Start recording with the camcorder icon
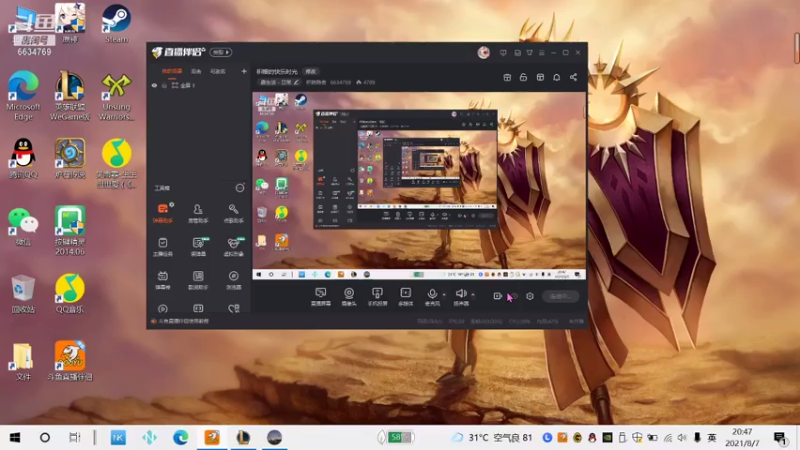This screenshot has width=800, height=450. tap(497, 296)
